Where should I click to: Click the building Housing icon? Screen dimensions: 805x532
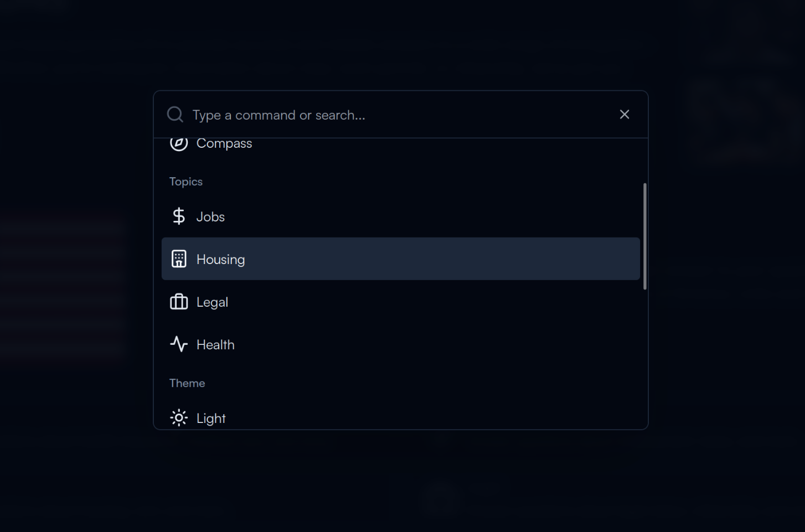point(178,259)
